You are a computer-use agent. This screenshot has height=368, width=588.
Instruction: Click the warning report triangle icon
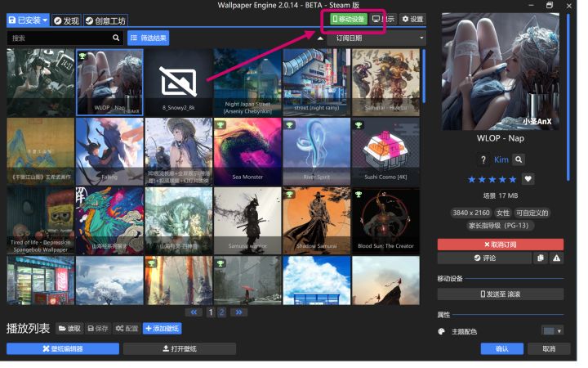(x=556, y=258)
